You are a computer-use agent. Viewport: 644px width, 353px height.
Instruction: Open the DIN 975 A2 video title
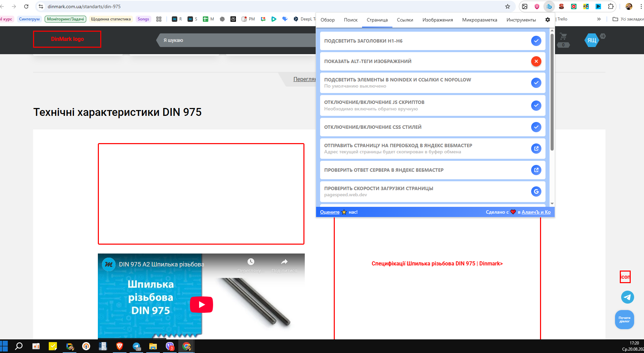tap(162, 264)
